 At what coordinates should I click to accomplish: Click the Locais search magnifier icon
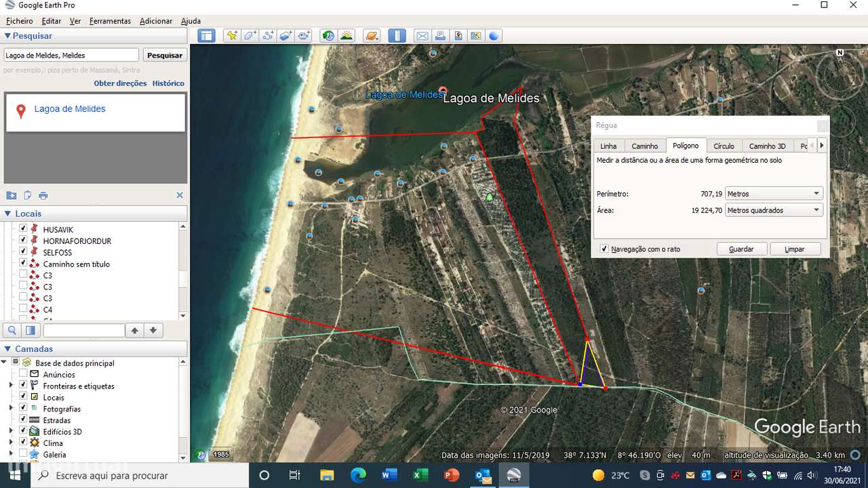pos(12,330)
